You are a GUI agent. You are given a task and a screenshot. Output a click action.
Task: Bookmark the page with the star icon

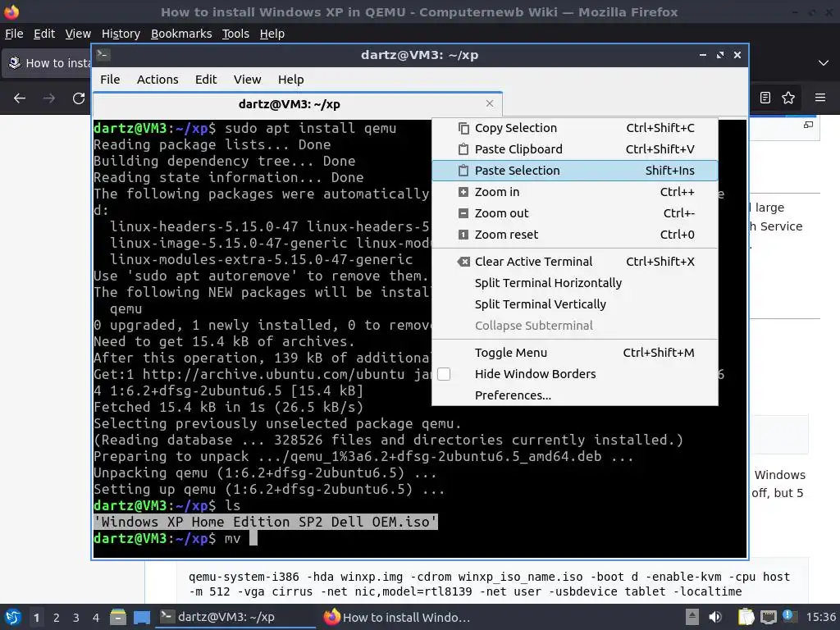(788, 98)
